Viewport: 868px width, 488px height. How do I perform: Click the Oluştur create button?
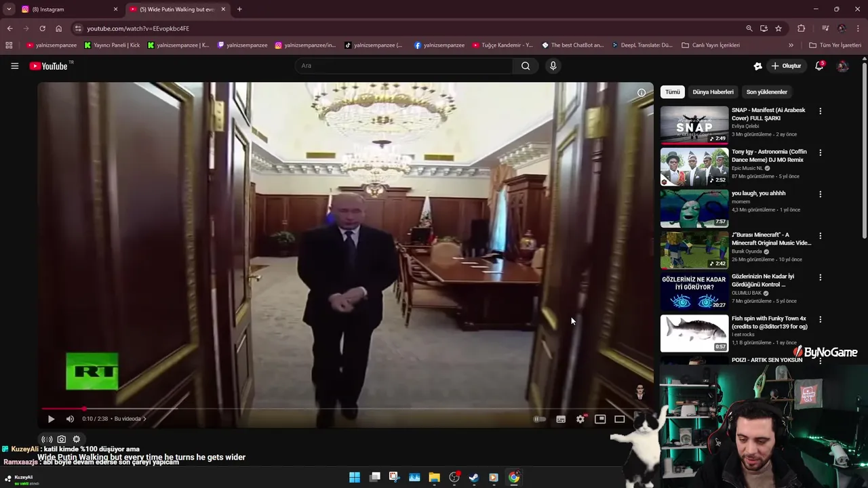[787, 66]
